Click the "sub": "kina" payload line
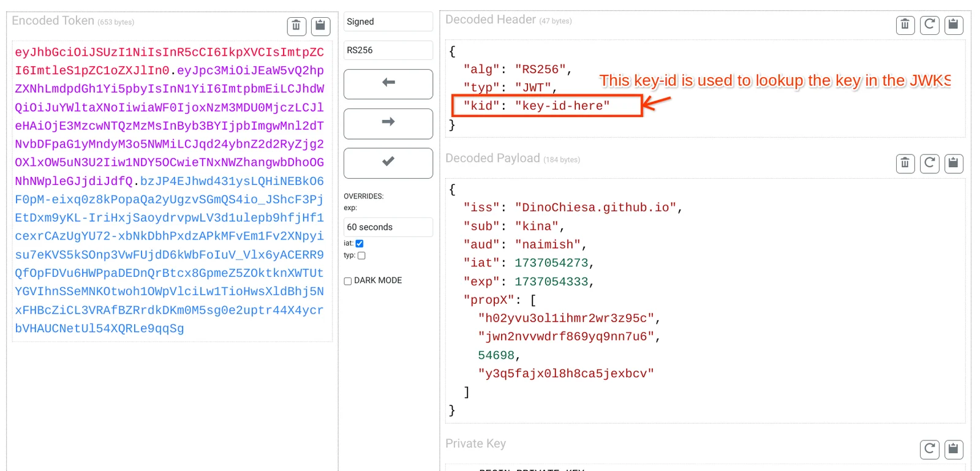Screen dimensions: 980x471 [x=514, y=226]
